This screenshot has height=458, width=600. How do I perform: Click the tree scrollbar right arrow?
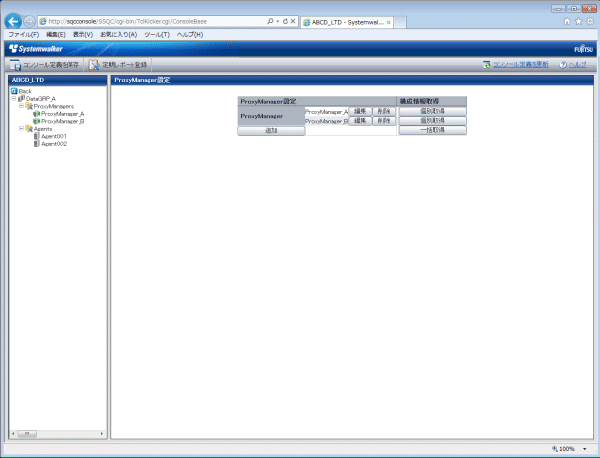(101, 434)
